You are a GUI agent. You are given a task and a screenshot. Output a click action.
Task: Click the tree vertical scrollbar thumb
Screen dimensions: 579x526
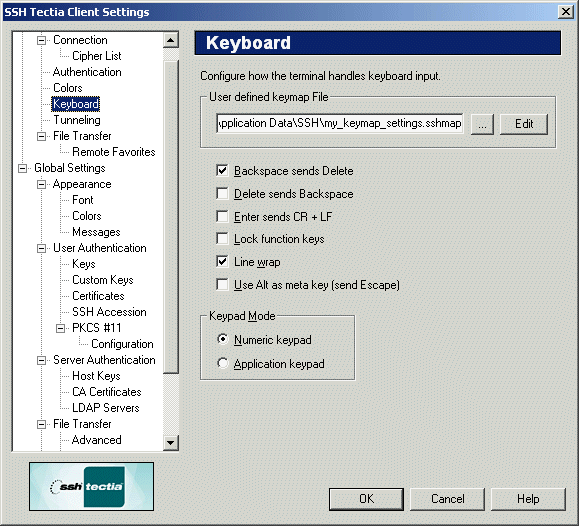point(171,217)
